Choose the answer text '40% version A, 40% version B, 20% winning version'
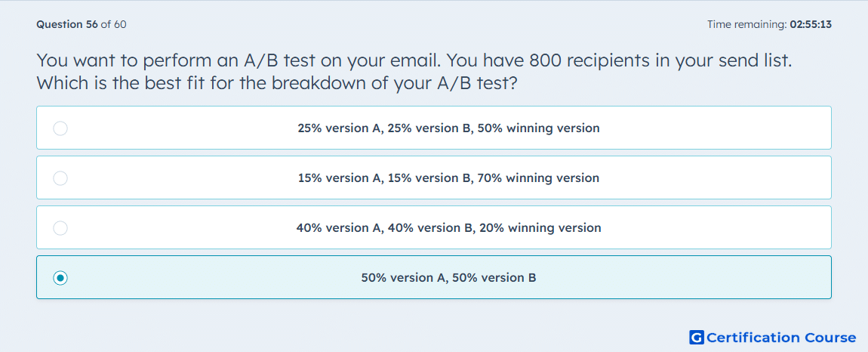The image size is (868, 352). [x=448, y=228]
